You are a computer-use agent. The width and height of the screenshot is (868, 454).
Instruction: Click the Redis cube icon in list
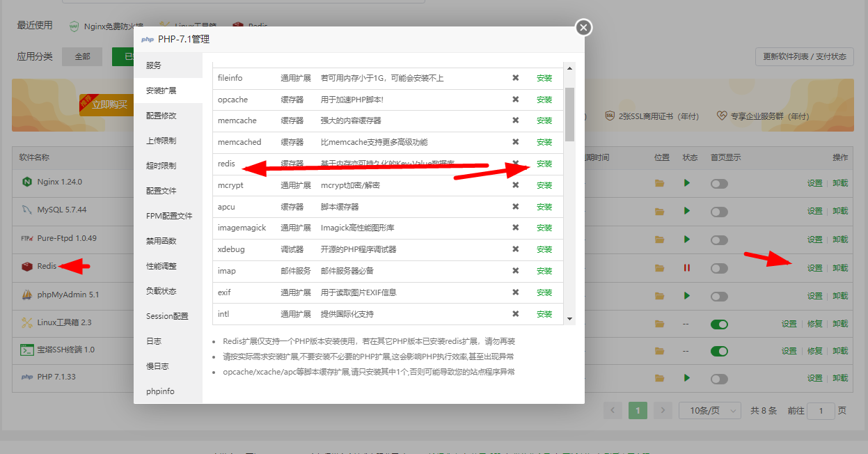pos(27,267)
